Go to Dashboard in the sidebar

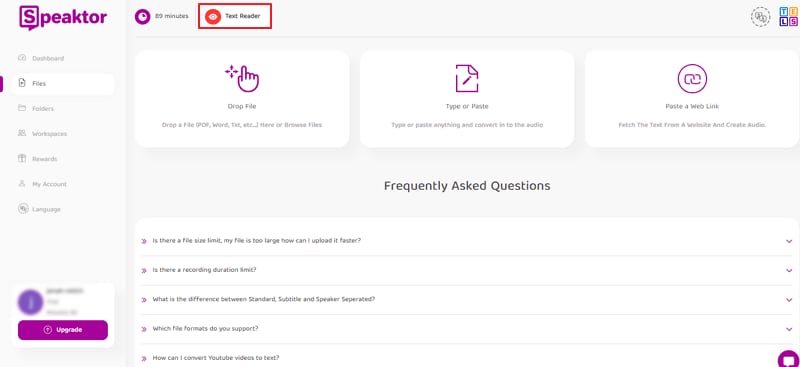click(48, 58)
